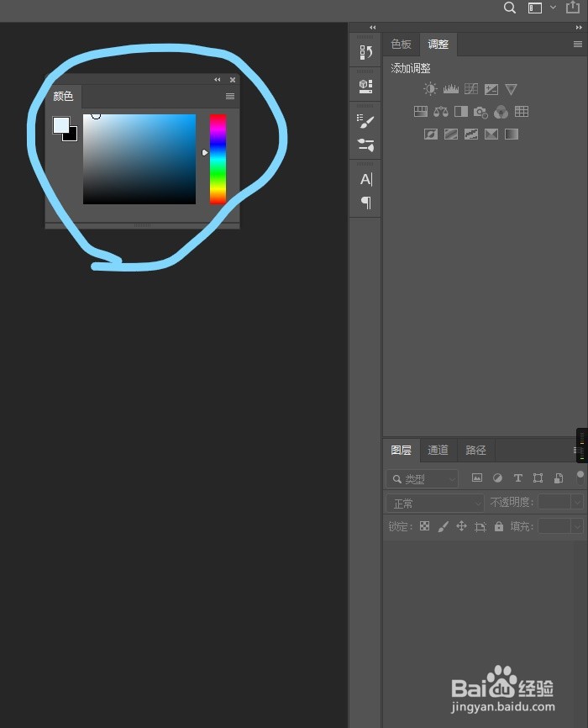Add a Brightness/Contrast adjustment

[430, 88]
